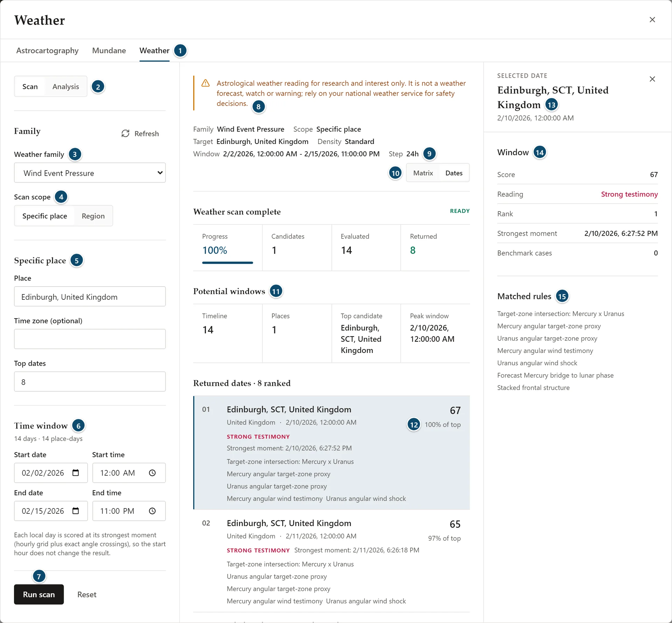The image size is (672, 623).
Task: Show the Dates results view
Action: click(454, 173)
